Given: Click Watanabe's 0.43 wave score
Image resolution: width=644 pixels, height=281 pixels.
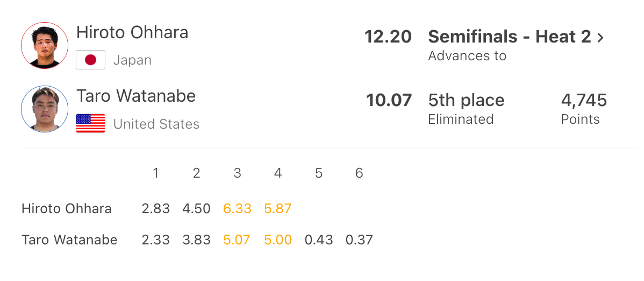Looking at the screenshot, I should coord(319,240).
